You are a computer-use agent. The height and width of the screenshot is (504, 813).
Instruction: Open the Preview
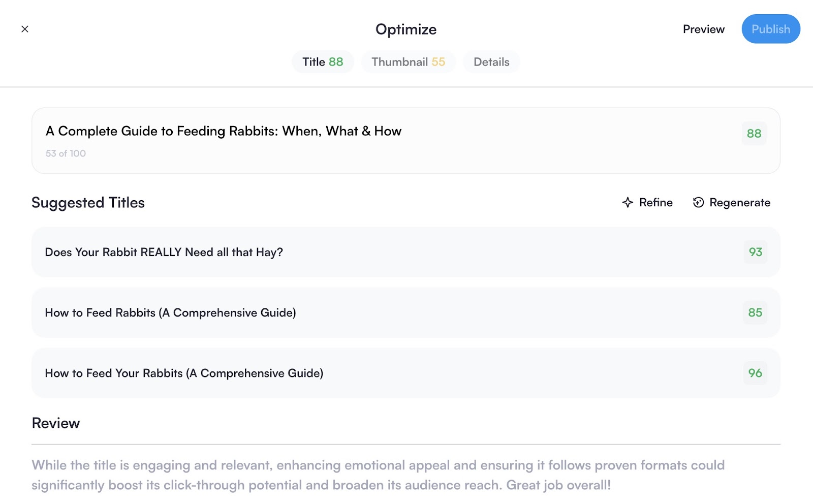[703, 29]
